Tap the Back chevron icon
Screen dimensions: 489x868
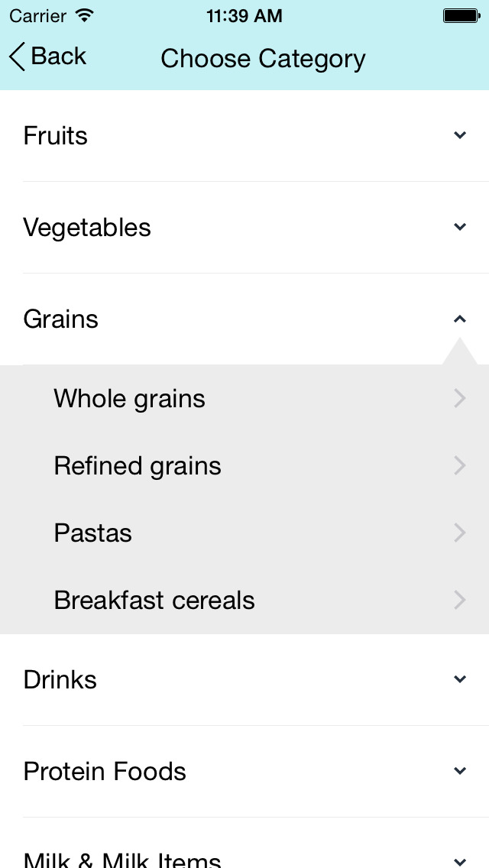coord(17,57)
